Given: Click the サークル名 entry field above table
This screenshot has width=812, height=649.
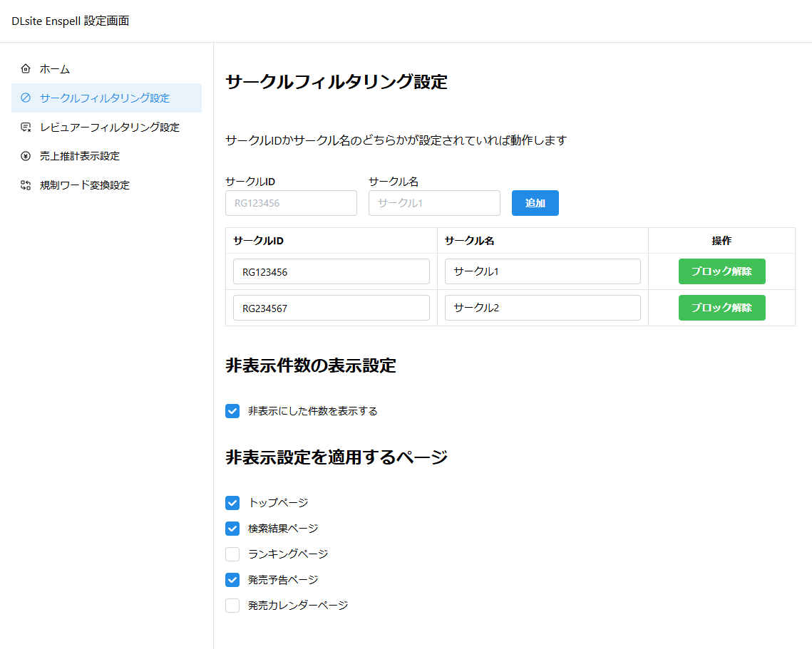Looking at the screenshot, I should pos(434,203).
